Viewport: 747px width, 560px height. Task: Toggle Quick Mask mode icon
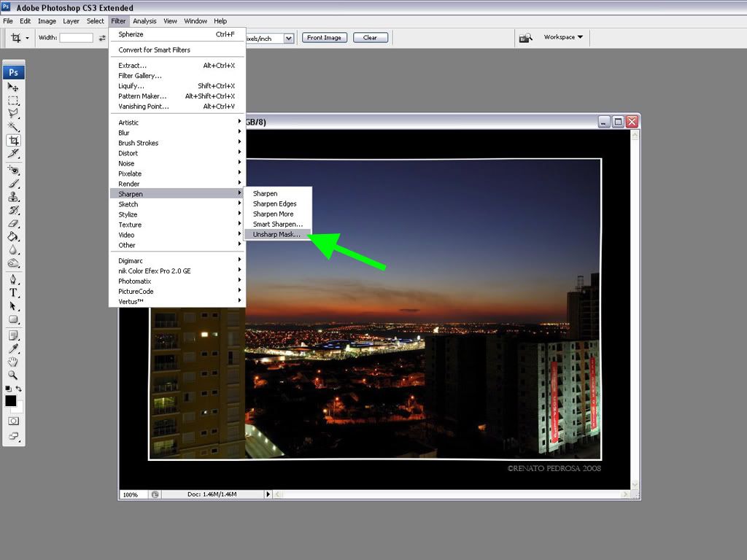[13, 421]
